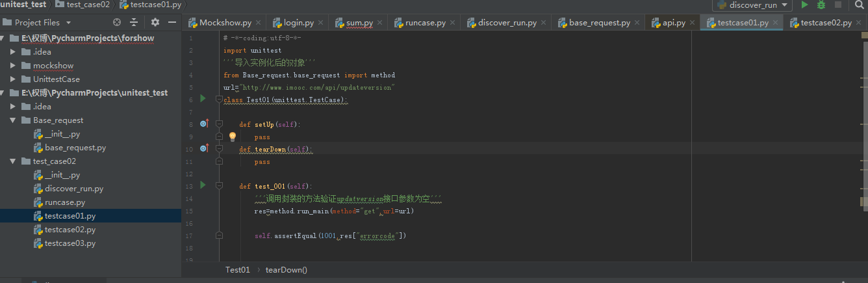Click the run arrow beside class Test01
The height and width of the screenshot is (283, 868).
click(x=203, y=98)
